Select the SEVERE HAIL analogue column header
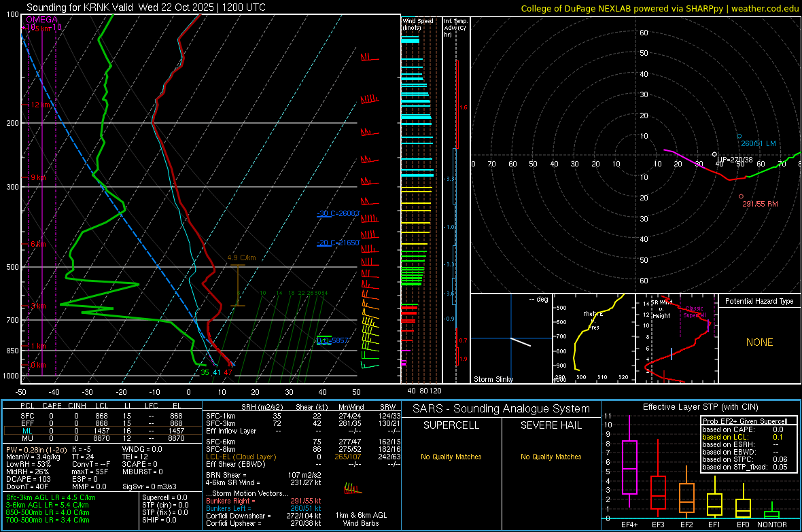This screenshot has width=802, height=532. coord(551,425)
